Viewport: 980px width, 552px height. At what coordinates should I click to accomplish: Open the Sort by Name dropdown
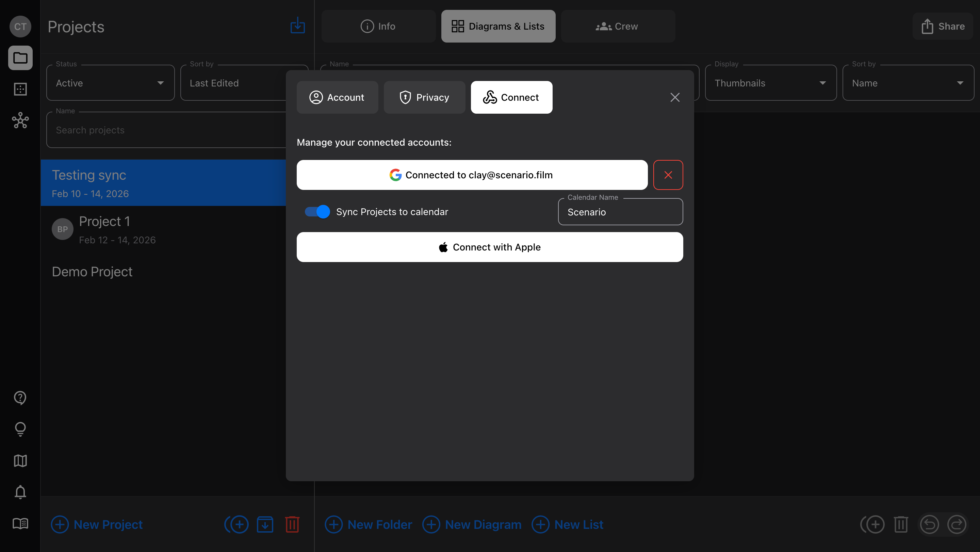pos(908,83)
